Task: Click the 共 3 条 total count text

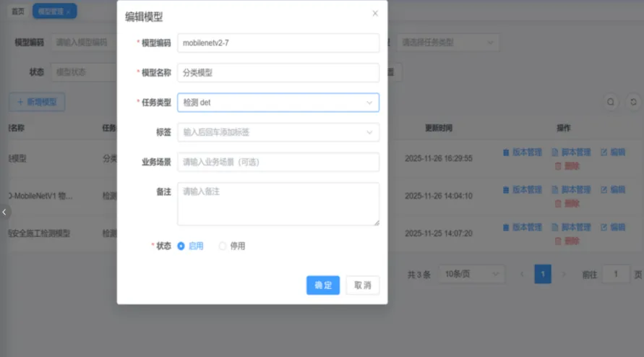Action: point(419,275)
